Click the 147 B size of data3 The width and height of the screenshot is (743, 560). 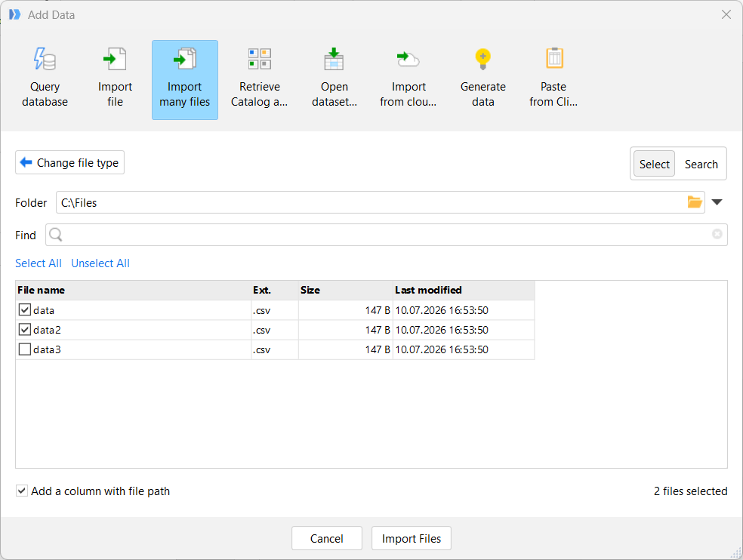[x=378, y=349]
